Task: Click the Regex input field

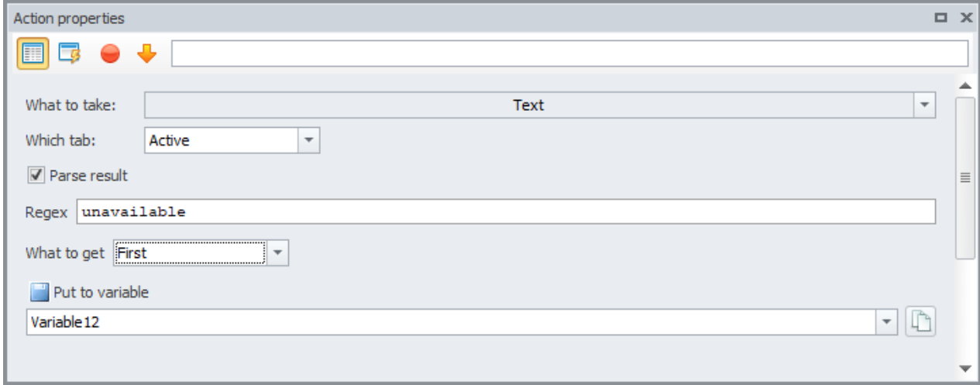Action: (x=505, y=211)
